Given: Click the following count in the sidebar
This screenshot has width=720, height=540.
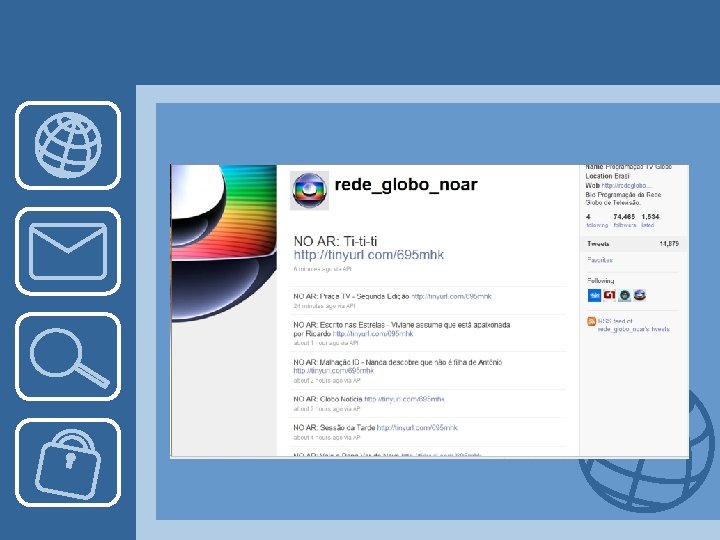Looking at the screenshot, I should tap(597, 220).
